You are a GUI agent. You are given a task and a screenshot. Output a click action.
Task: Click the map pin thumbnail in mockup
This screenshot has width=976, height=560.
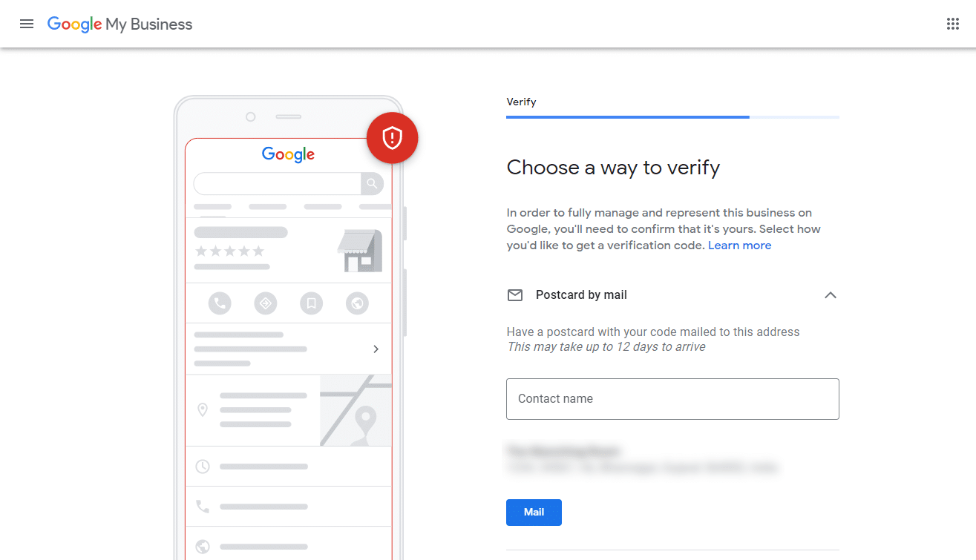coord(356,410)
